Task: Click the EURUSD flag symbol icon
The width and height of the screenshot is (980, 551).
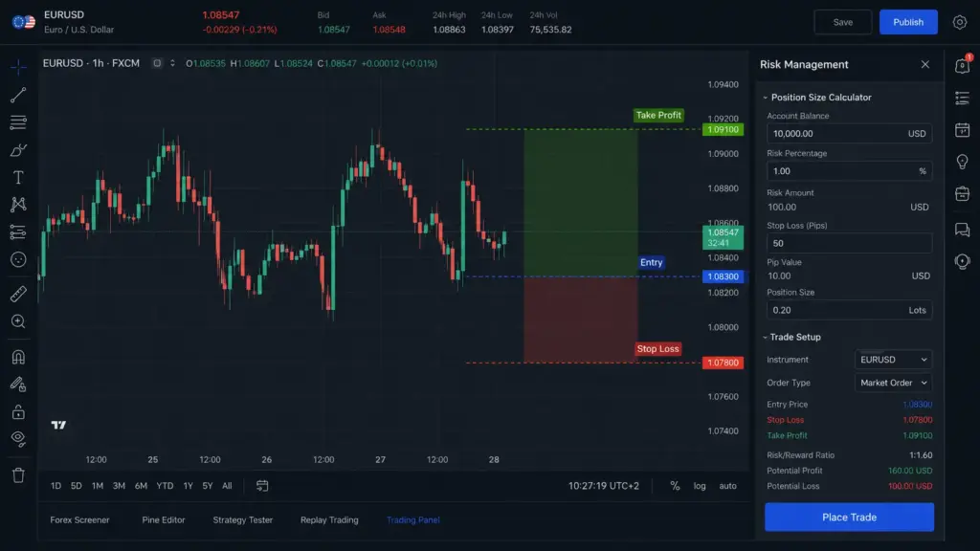Action: pos(24,22)
